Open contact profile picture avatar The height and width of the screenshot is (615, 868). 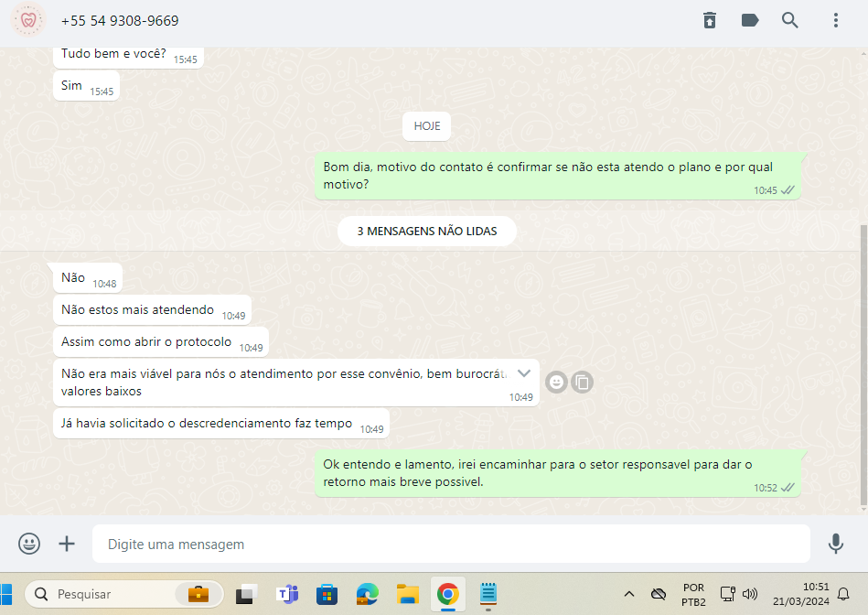pos(27,20)
